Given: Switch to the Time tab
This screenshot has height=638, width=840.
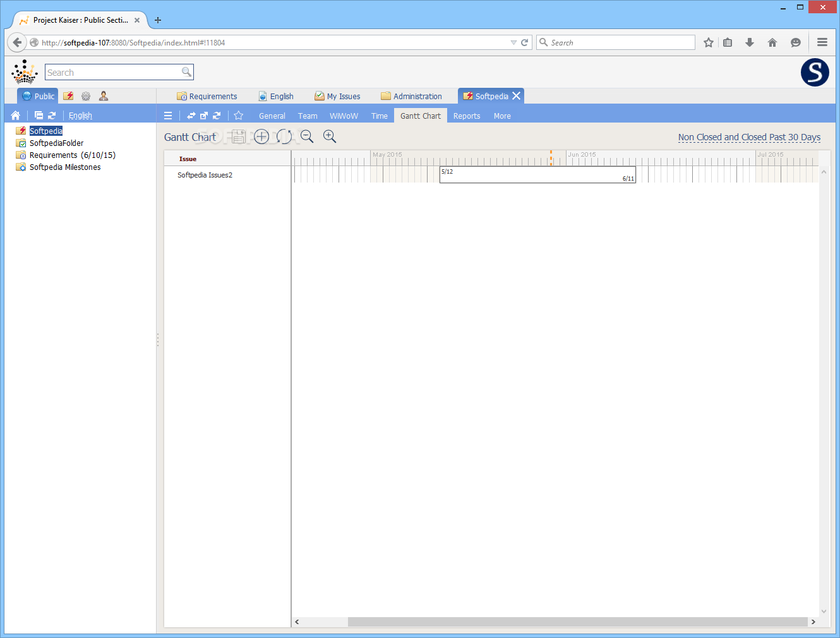Looking at the screenshot, I should pyautogui.click(x=380, y=116).
